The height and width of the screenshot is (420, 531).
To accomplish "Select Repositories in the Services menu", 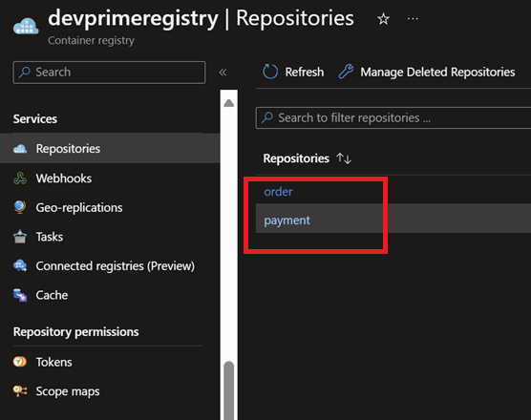I will click(110, 148).
